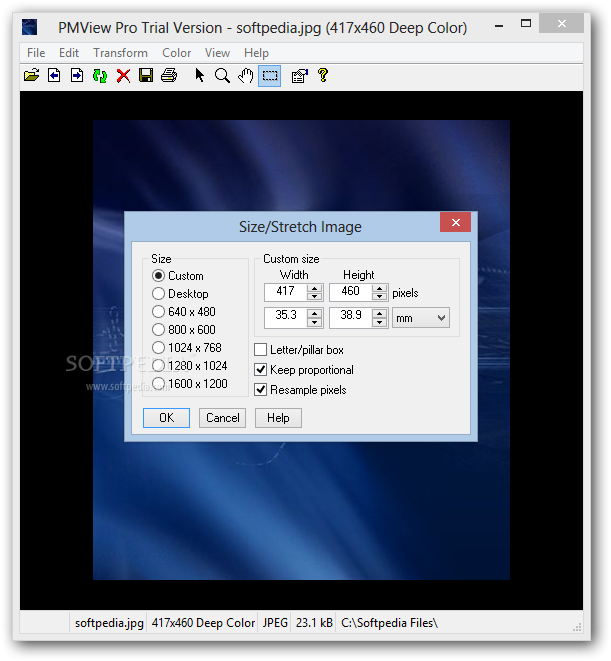Increase pixel Width with up spinner
Screen dimensions: 611x661
point(315,288)
